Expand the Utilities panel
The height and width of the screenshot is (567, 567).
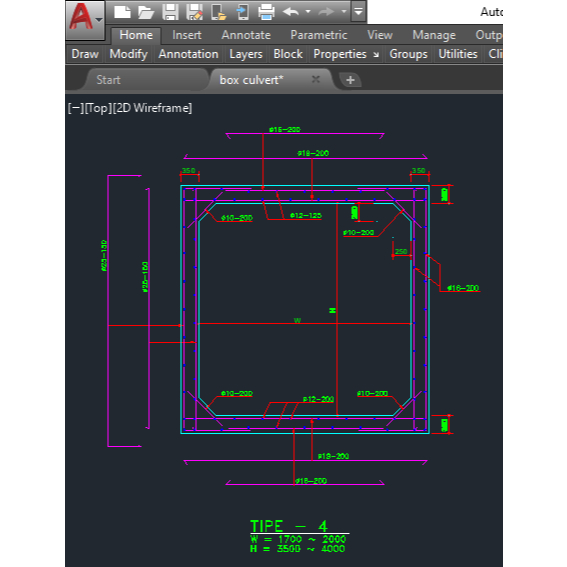point(458,54)
